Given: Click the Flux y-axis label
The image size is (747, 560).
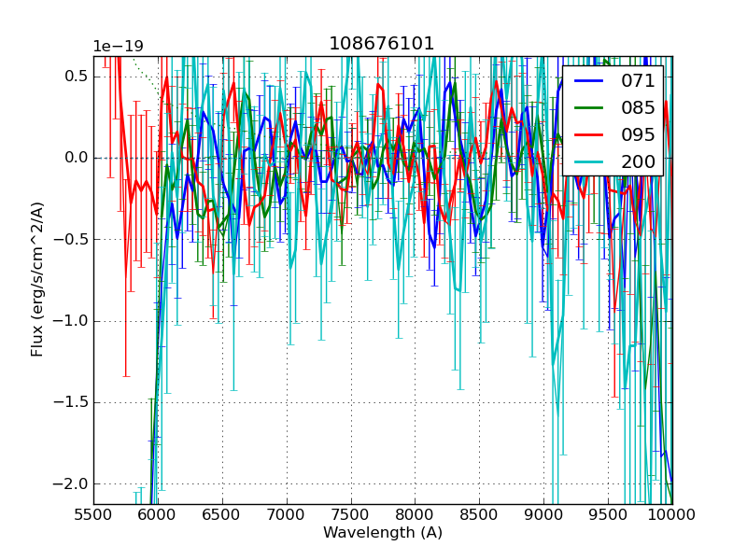Looking at the screenshot, I should (x=37, y=280).
